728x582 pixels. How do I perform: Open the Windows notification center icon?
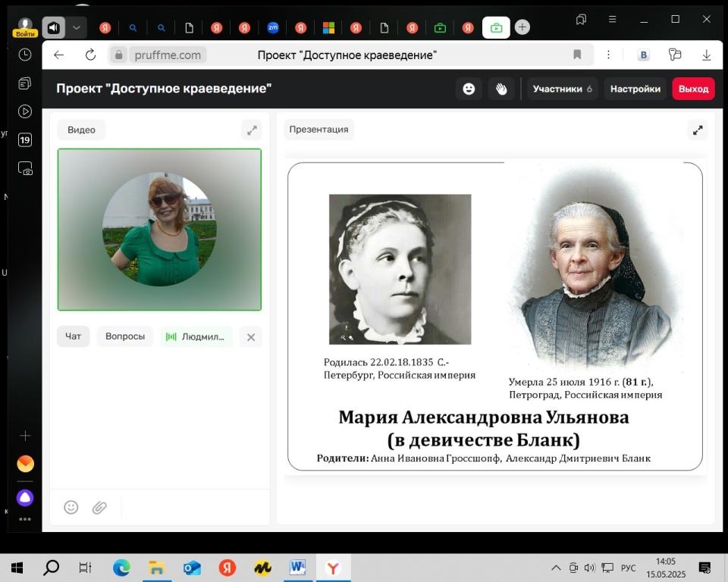tap(704, 568)
